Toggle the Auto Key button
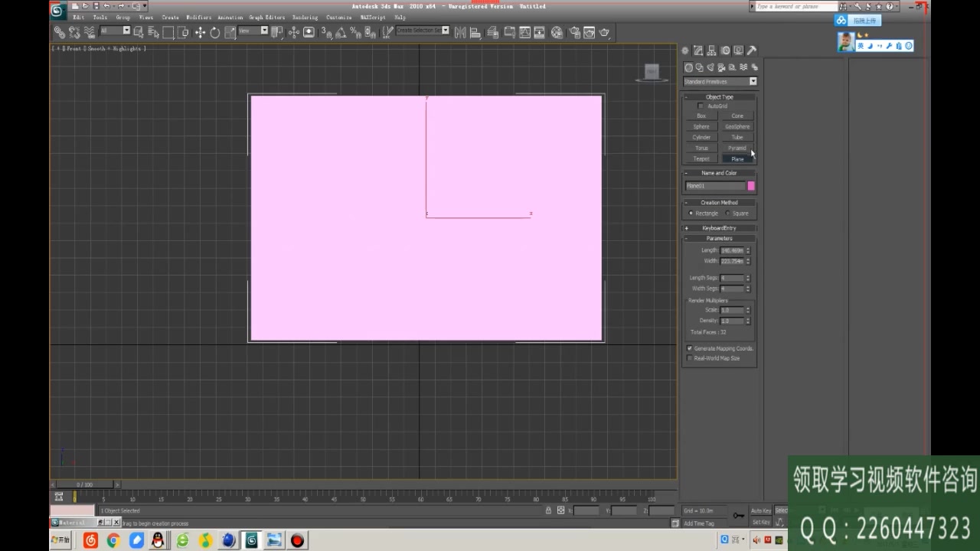Image resolution: width=980 pixels, height=551 pixels. tap(761, 510)
